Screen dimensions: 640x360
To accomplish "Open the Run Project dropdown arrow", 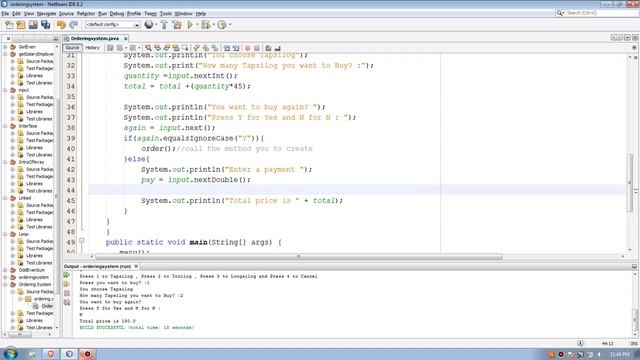I will (x=197, y=25).
